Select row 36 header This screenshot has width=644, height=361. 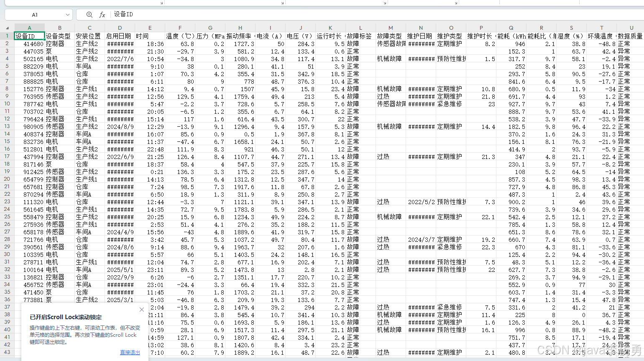click(7, 300)
